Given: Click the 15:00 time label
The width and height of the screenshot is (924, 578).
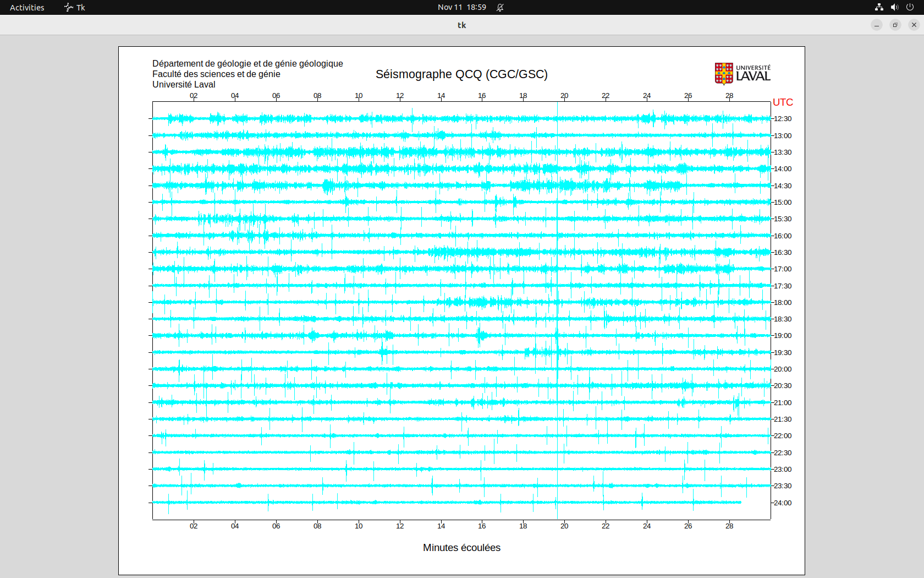Looking at the screenshot, I should pos(783,202).
